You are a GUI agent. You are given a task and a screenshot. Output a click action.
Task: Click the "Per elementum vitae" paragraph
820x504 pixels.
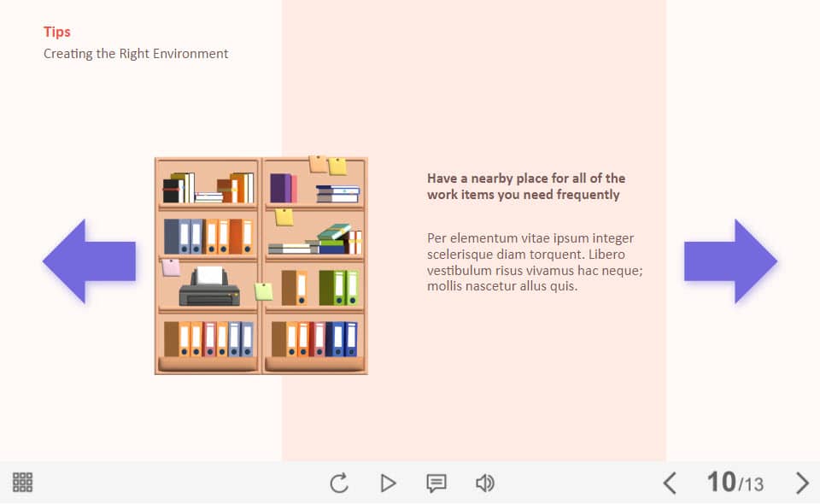(x=535, y=261)
